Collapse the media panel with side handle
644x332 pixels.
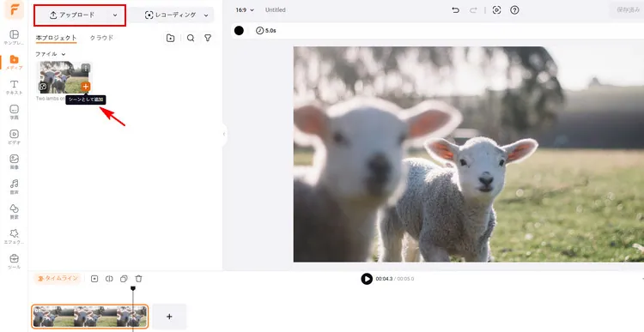pyautogui.click(x=224, y=134)
